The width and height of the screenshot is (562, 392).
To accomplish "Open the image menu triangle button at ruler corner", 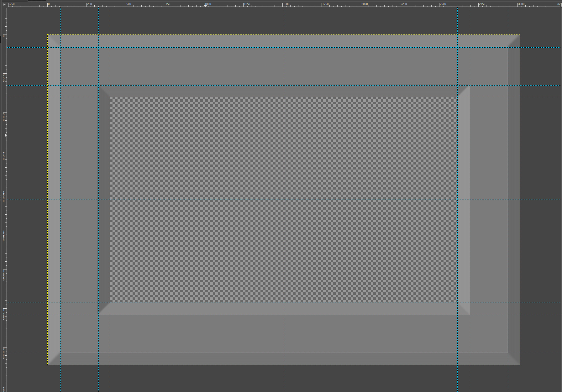I will pos(4,4).
